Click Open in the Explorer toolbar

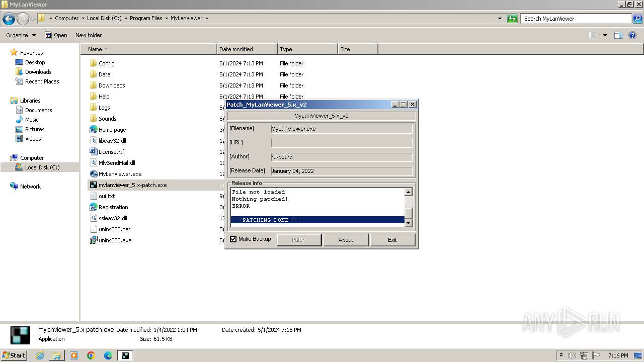click(56, 35)
